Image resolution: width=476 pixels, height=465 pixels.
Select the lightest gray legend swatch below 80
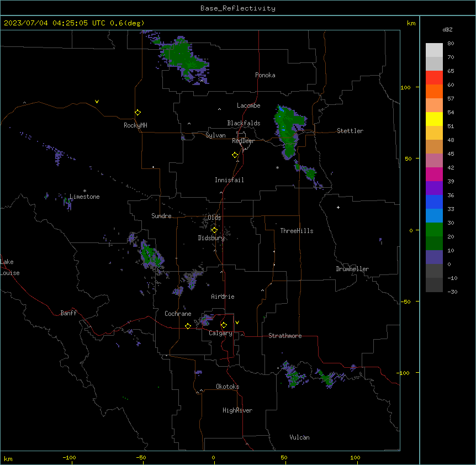coord(434,50)
